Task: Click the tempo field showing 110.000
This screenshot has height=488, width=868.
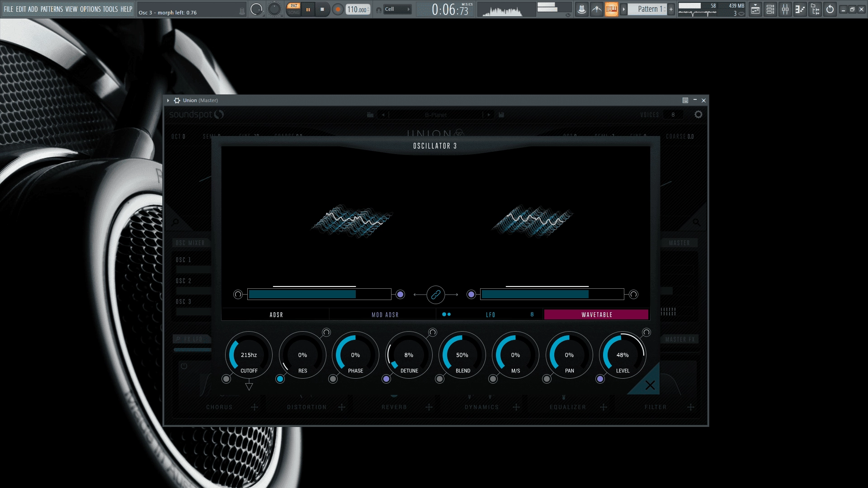Action: point(357,9)
